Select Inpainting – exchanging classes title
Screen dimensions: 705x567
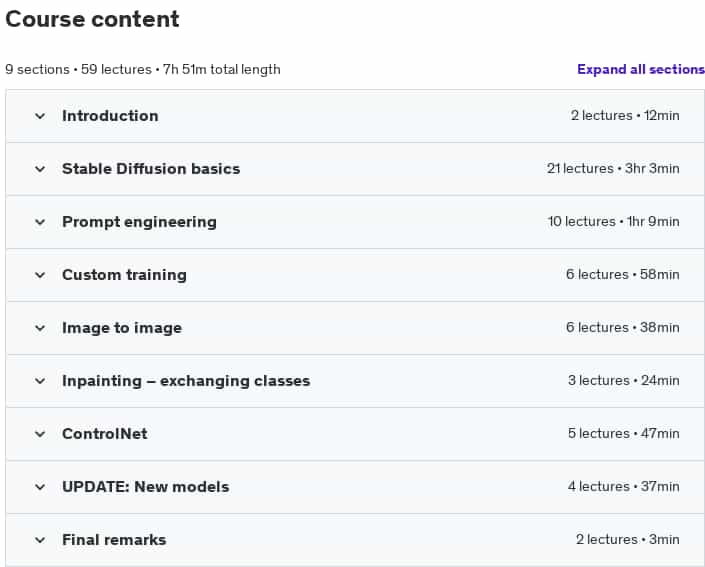186,381
